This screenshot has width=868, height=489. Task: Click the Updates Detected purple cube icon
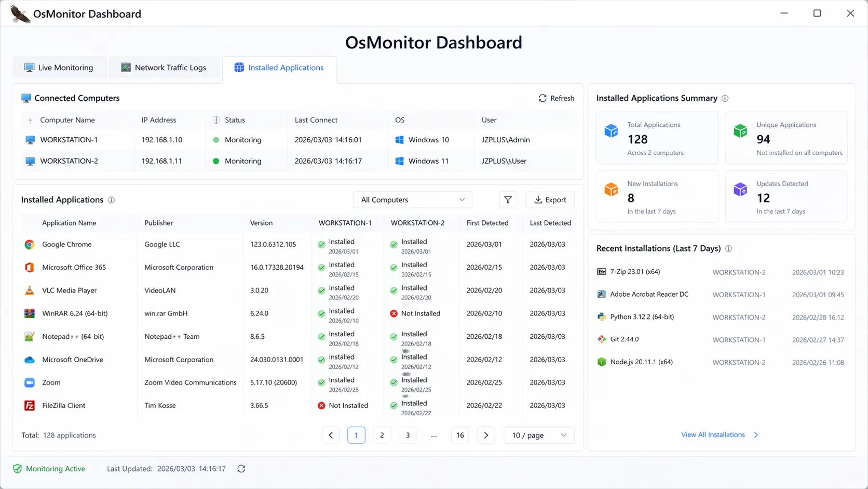740,189
